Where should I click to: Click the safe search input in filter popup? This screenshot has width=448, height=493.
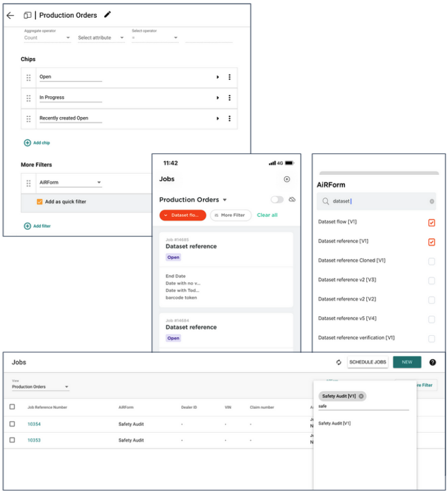[363, 406]
